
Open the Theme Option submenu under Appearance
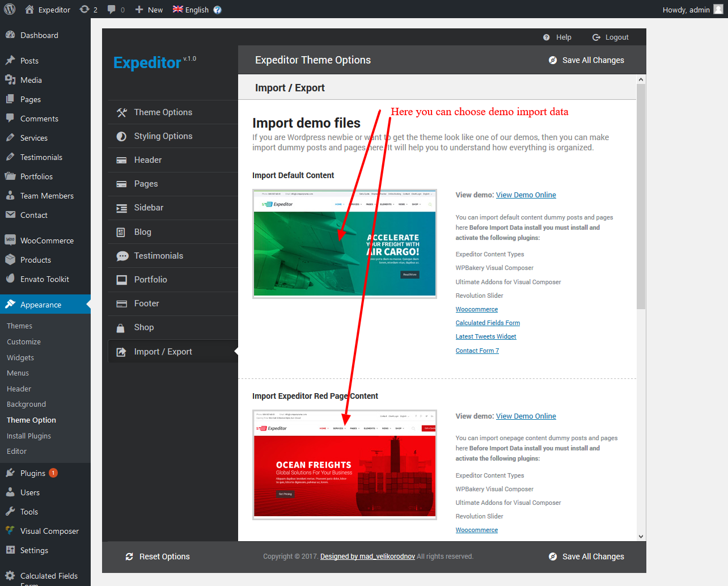tap(31, 420)
